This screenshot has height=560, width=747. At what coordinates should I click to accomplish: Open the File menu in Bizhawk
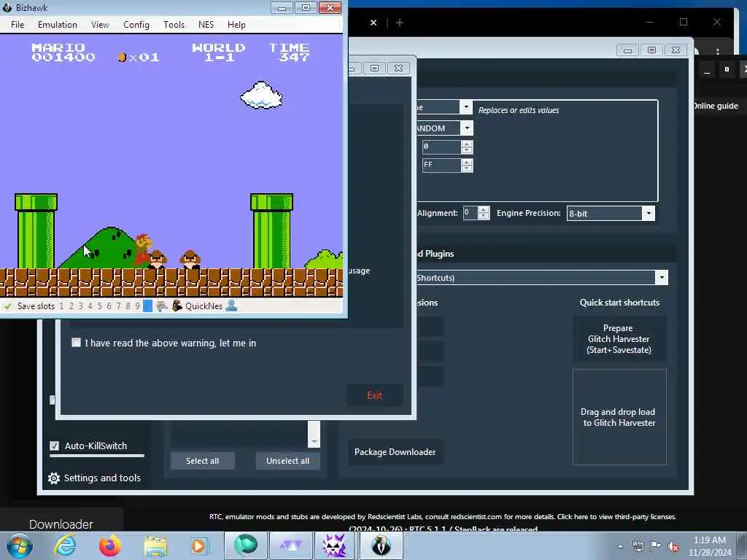(18, 24)
